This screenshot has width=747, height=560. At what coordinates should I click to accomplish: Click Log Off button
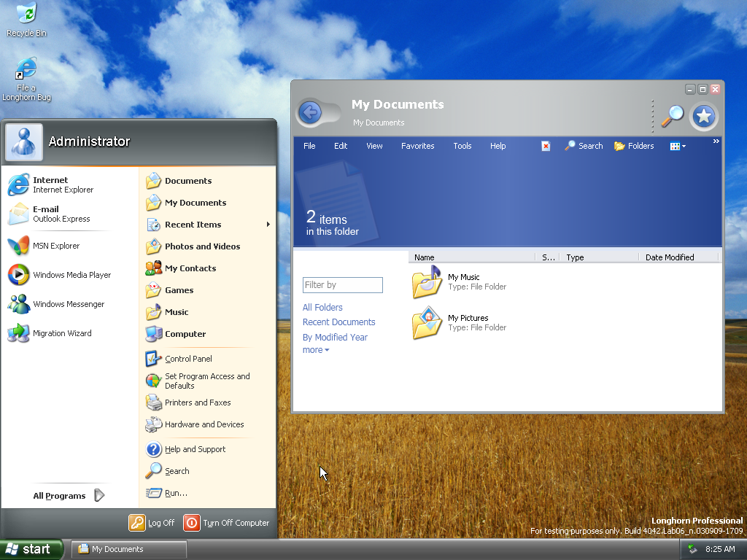[152, 523]
